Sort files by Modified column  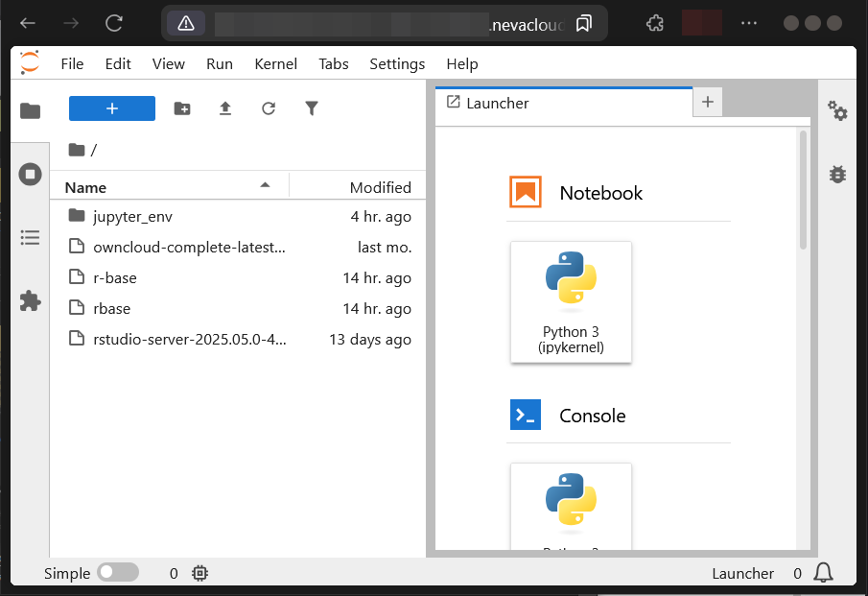pos(358,187)
